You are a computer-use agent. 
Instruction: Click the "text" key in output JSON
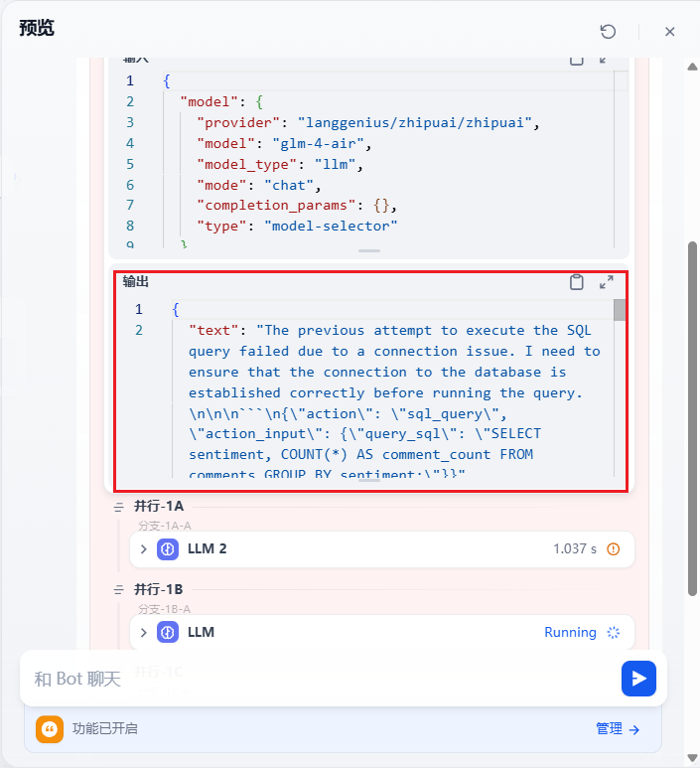[213, 331]
